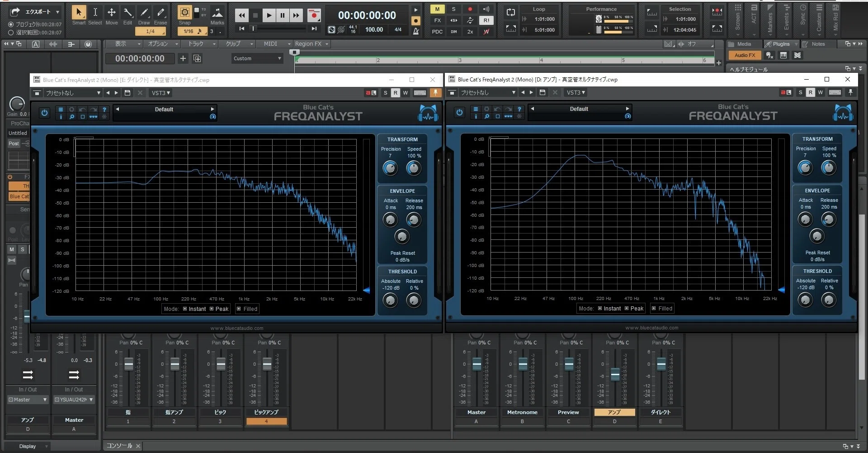Screen dimensions: 868x453
Task: Toggle Write automation (W) in アンプ plugin header
Action: tap(821, 92)
